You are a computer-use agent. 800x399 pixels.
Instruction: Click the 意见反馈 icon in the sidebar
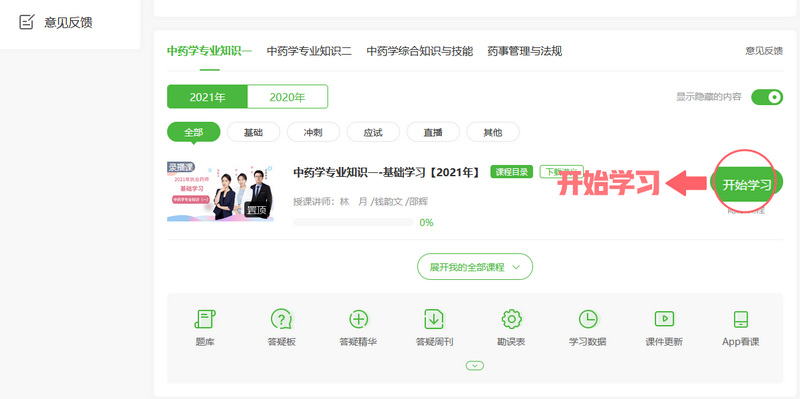click(26, 22)
